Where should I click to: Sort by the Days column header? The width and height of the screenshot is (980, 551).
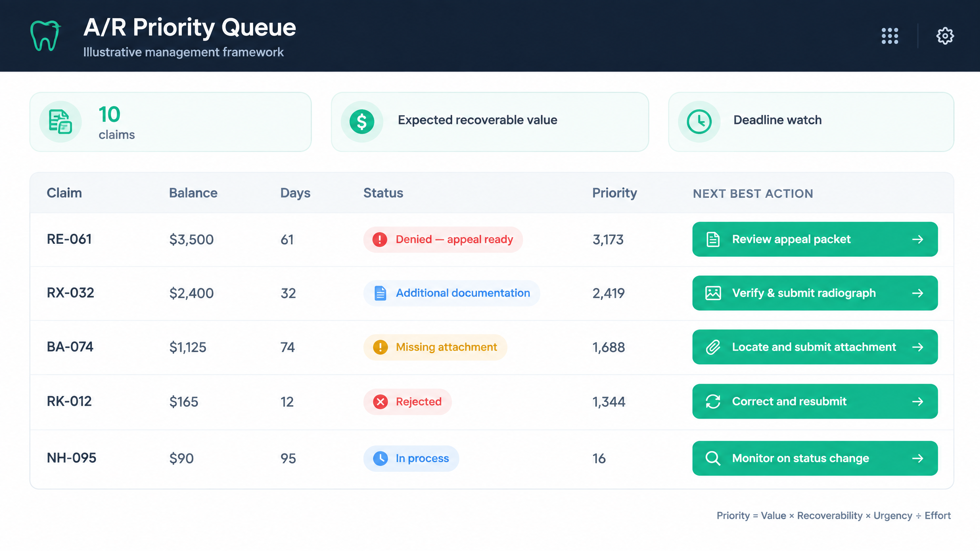[296, 193]
